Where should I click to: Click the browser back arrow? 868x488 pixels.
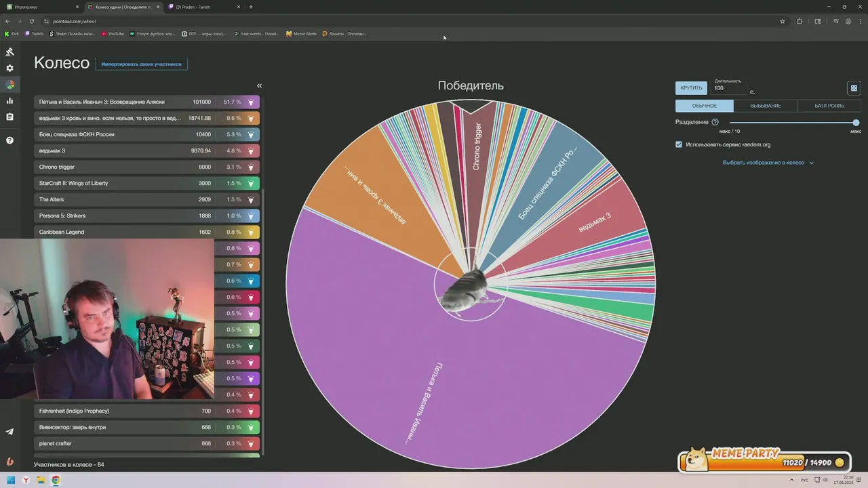7,21
